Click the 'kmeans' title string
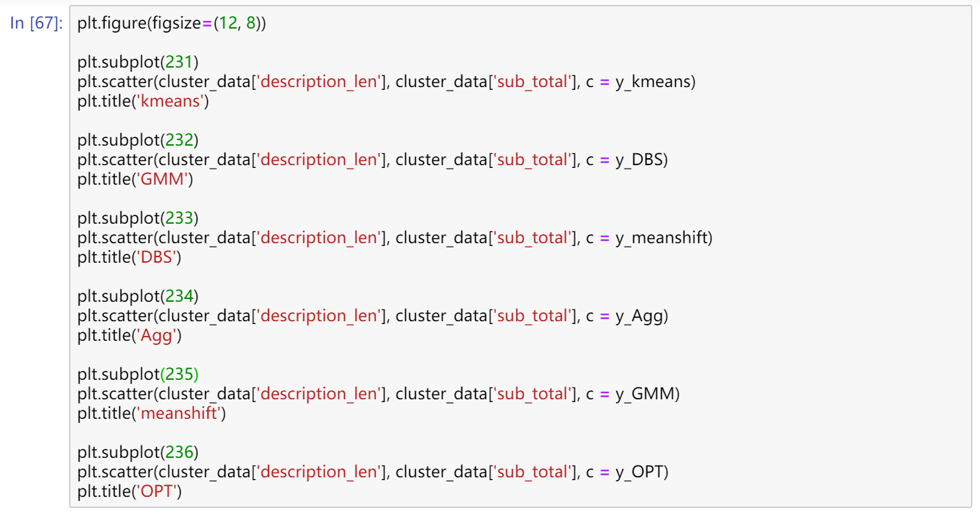Viewport: 980px width, 515px height. coord(172,102)
